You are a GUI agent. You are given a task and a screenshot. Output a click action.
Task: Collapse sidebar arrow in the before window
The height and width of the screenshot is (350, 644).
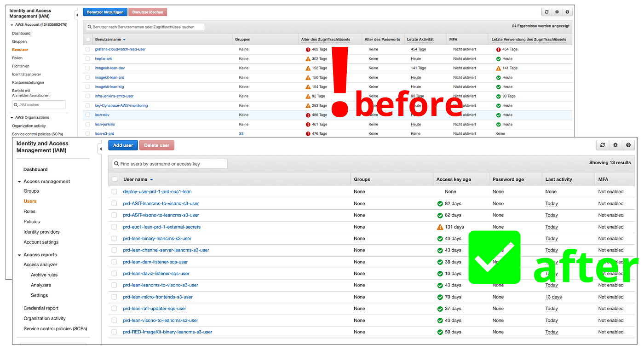77,15
